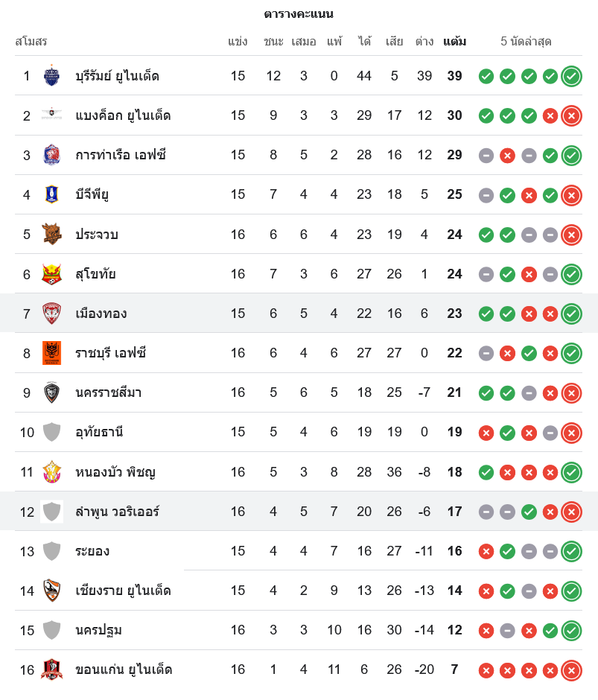
Task: Click the Prachuap (ประจวบ) team logo
Action: pyautogui.click(x=51, y=234)
